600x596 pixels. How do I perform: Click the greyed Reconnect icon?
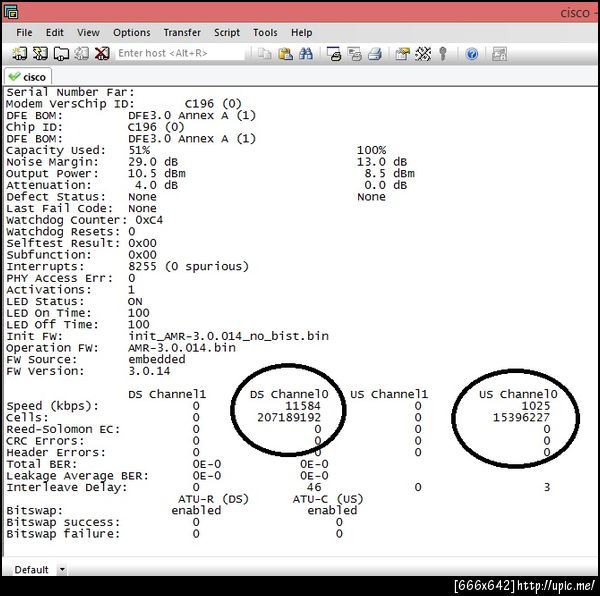pyautogui.click(x=82, y=54)
